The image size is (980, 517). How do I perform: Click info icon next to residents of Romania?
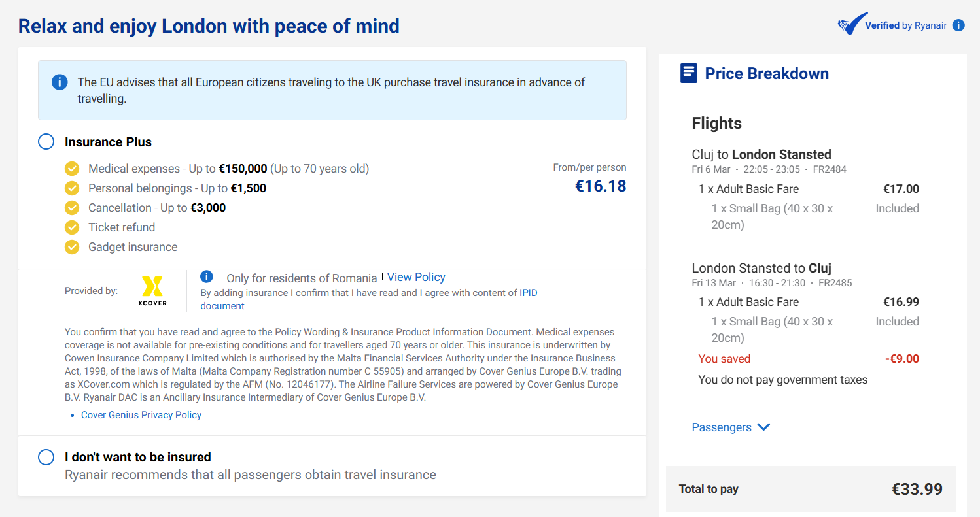click(x=207, y=276)
